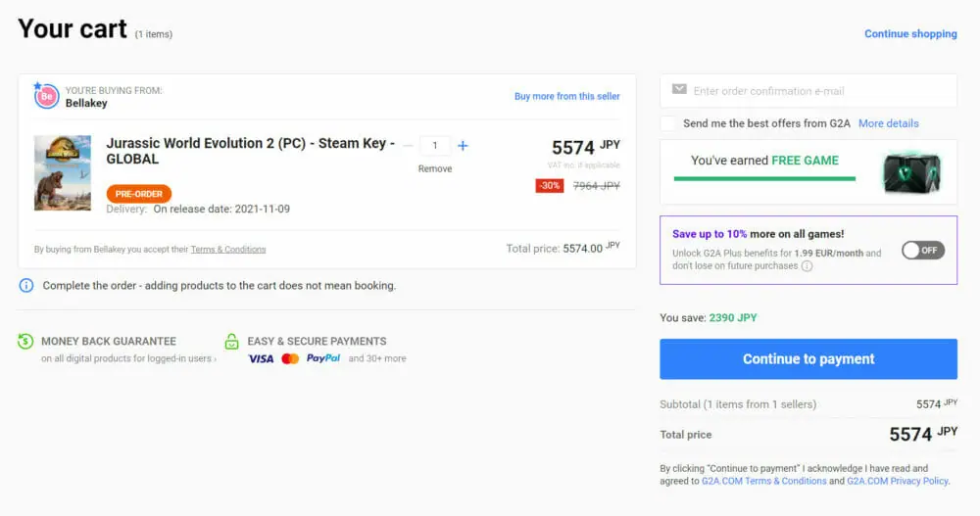Click the Continue to payment button
The height and width of the screenshot is (516, 980).
tap(808, 359)
